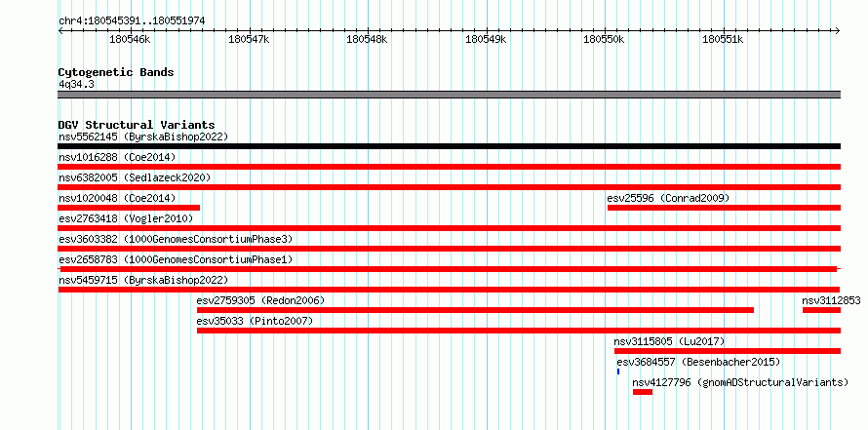Click the nsv5562145 (ByrskaBishop2022) label
The height and width of the screenshot is (430, 868).
(143, 137)
